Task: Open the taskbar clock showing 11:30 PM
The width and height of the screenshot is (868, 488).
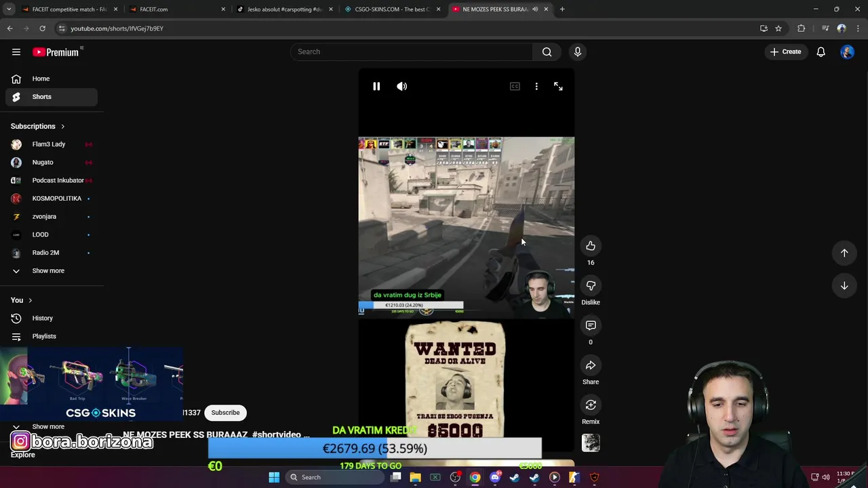Action: point(845,477)
